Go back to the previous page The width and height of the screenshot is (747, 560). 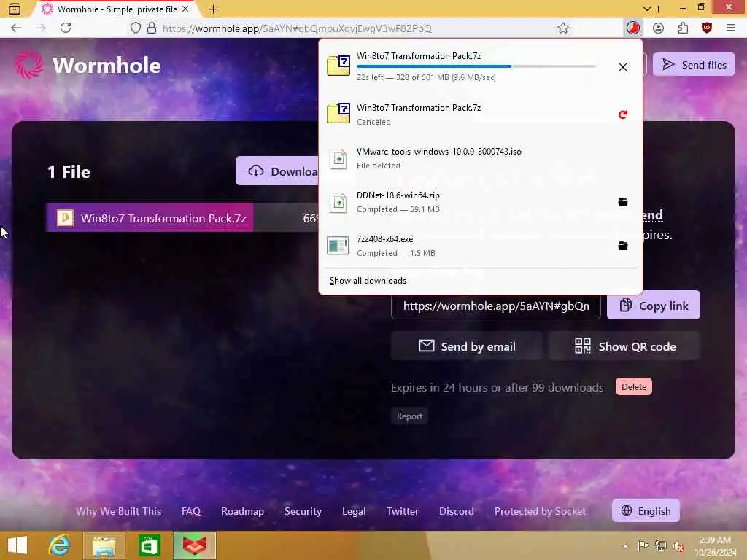pos(16,28)
